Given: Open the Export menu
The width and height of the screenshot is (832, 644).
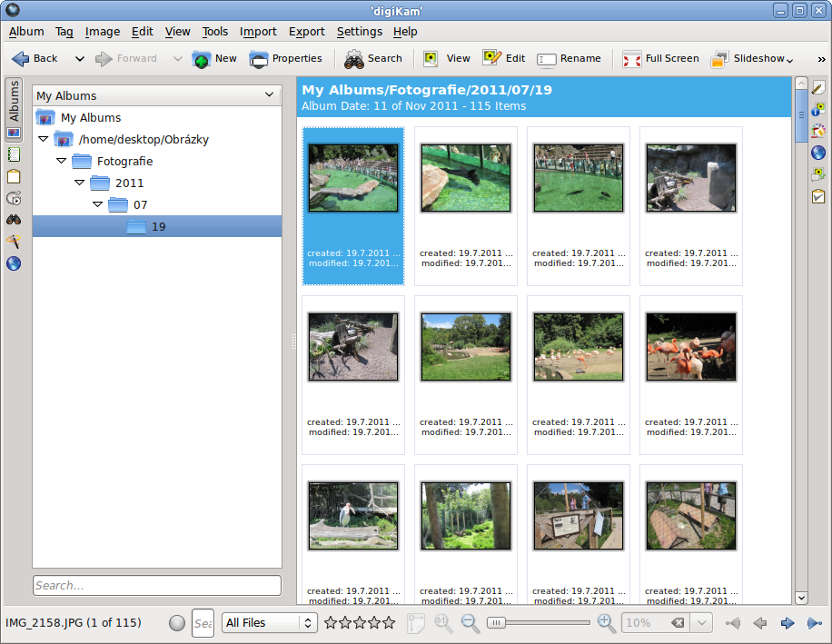Looking at the screenshot, I should click(307, 32).
